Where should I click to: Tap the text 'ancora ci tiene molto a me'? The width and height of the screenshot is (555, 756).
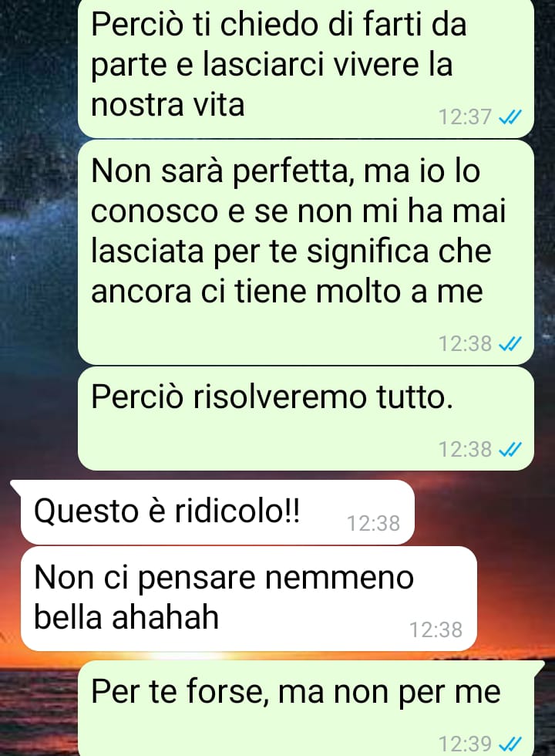click(x=287, y=292)
